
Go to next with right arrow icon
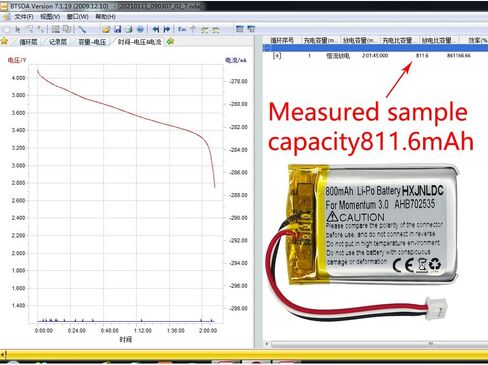[x=167, y=29]
